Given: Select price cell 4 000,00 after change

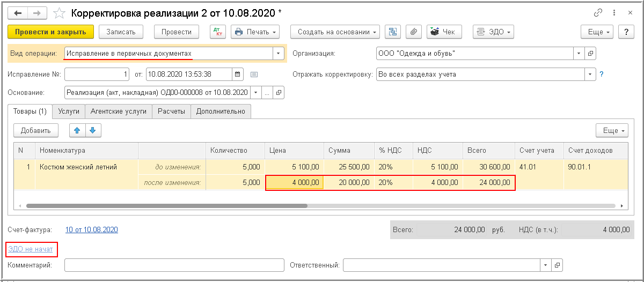Looking at the screenshot, I should 294,182.
